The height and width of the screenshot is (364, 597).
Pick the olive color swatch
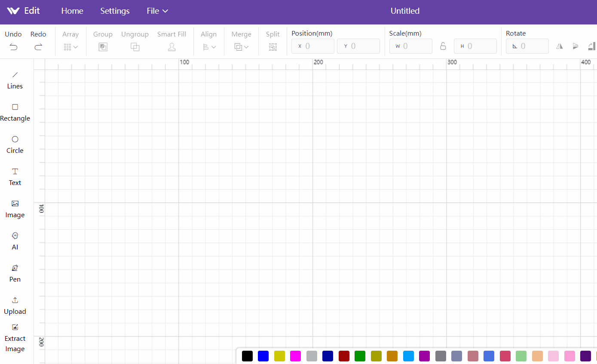coord(376,356)
